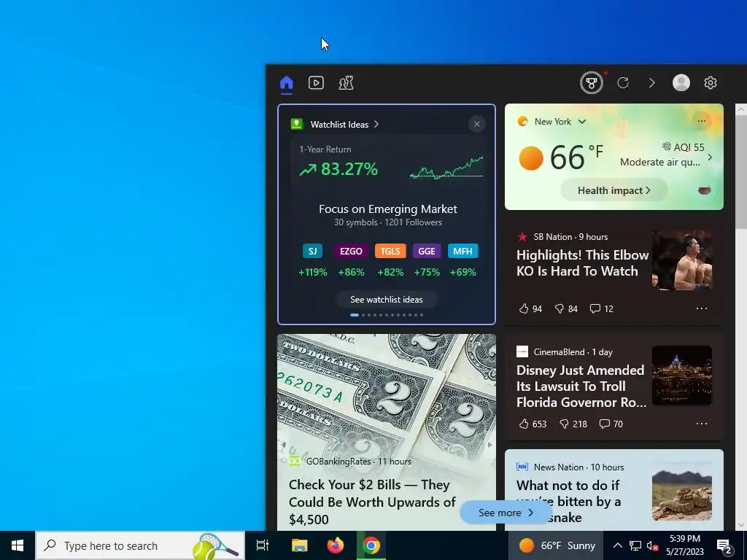The image size is (747, 560).
Task: Open more options for SB Nation article
Action: [701, 308]
